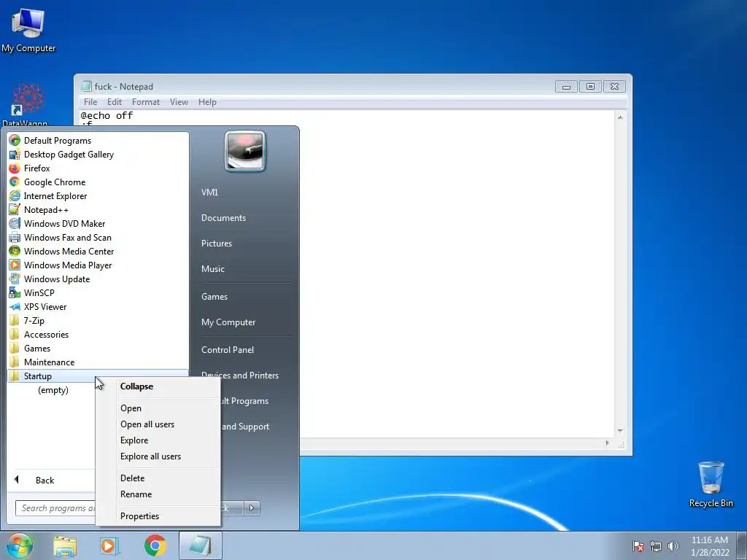This screenshot has width=747, height=560.
Task: Open Windows Fax and Scan
Action: pos(98,237)
